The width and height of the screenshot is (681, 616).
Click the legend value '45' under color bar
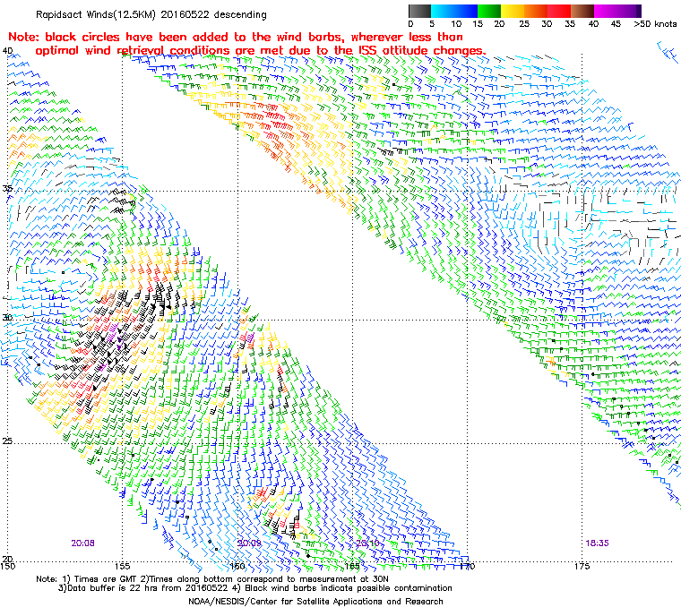[616, 24]
